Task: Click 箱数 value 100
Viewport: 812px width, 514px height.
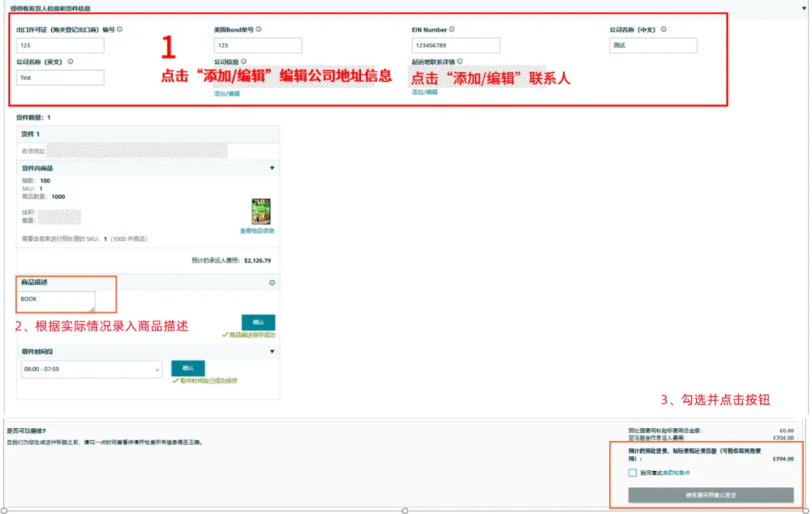Action: click(x=45, y=181)
